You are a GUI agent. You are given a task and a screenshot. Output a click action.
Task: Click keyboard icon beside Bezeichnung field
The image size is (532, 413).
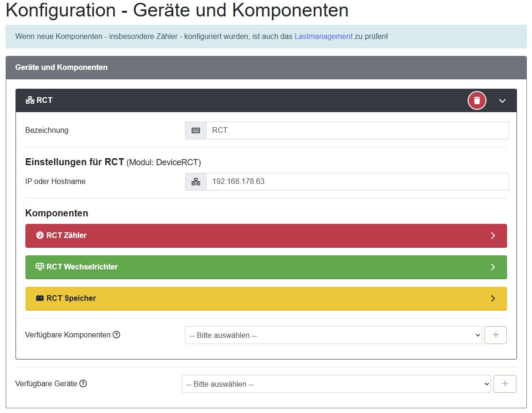(x=196, y=130)
